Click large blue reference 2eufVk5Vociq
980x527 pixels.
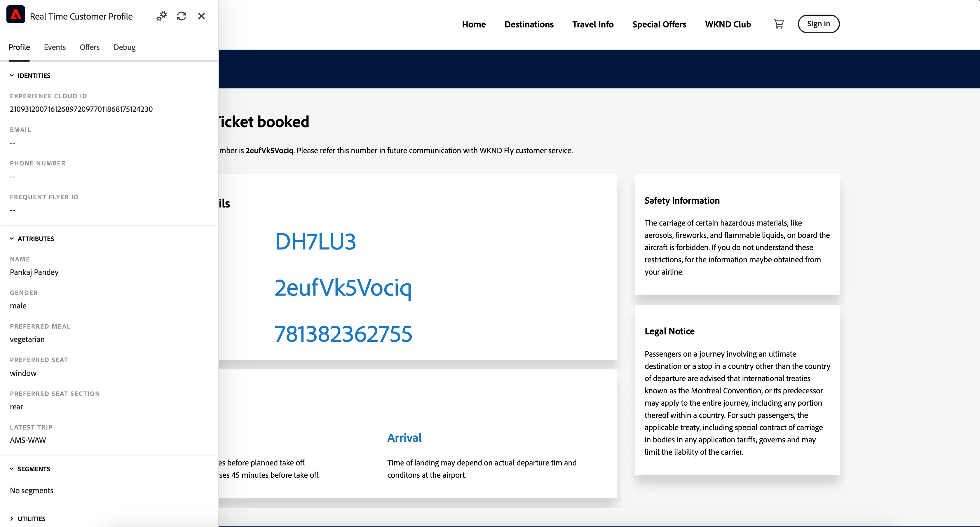pos(343,288)
